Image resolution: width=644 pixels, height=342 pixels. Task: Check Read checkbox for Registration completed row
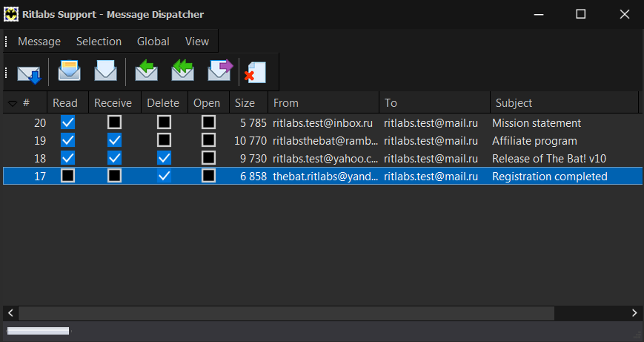click(67, 176)
